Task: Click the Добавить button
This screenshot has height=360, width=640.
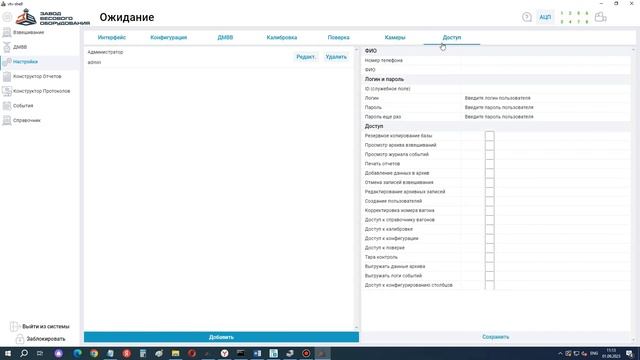Action: (221, 337)
